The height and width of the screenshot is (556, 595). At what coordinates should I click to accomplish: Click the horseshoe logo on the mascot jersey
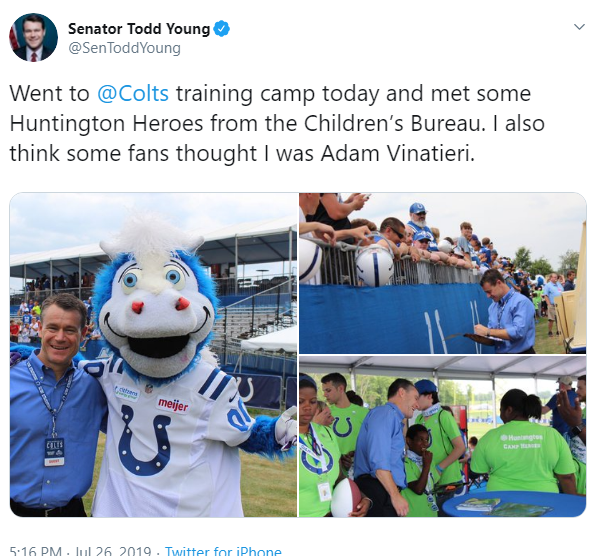tap(145, 440)
